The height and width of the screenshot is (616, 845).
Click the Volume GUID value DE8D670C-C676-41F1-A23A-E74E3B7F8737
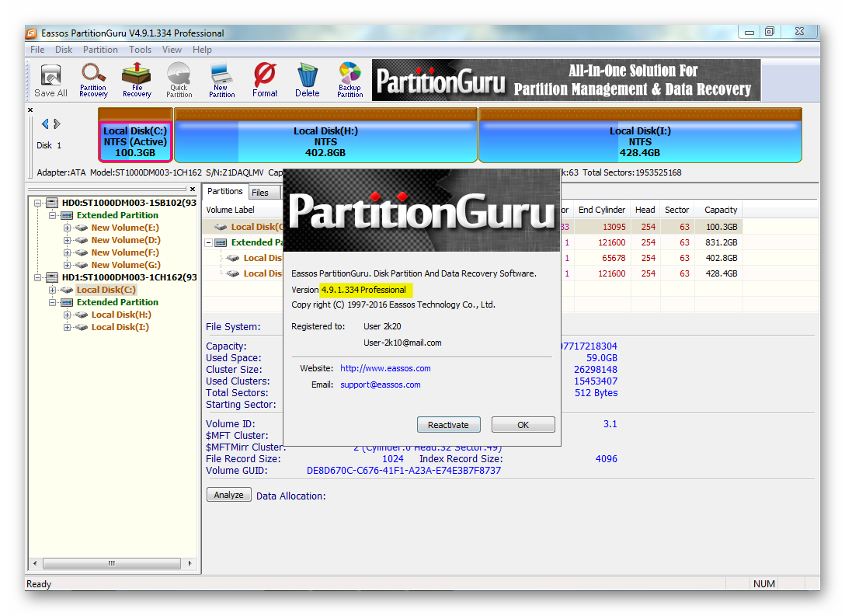404,471
